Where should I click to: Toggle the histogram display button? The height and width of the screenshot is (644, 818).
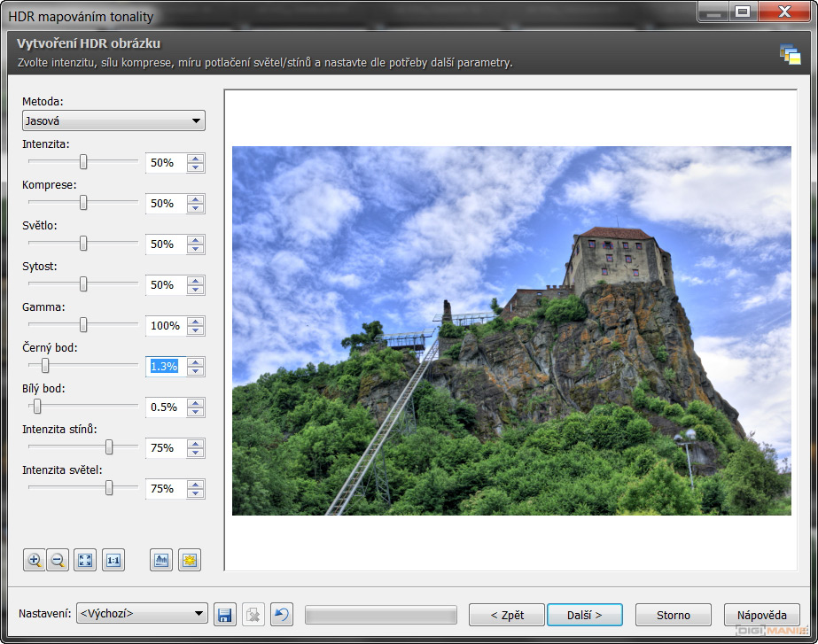click(x=161, y=560)
